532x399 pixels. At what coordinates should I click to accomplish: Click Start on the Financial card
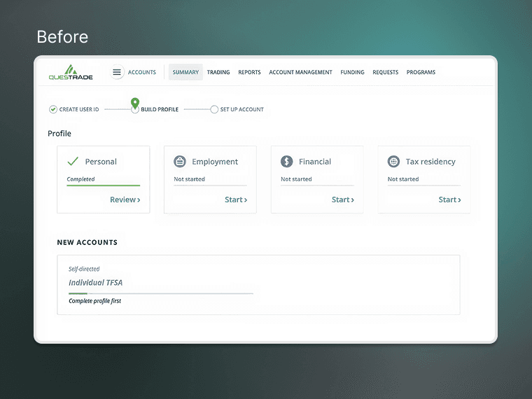(343, 199)
